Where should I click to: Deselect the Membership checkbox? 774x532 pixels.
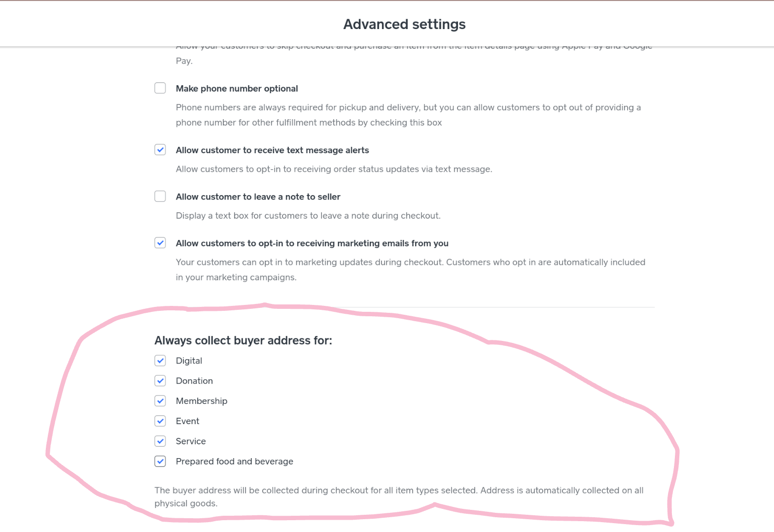pyautogui.click(x=160, y=401)
